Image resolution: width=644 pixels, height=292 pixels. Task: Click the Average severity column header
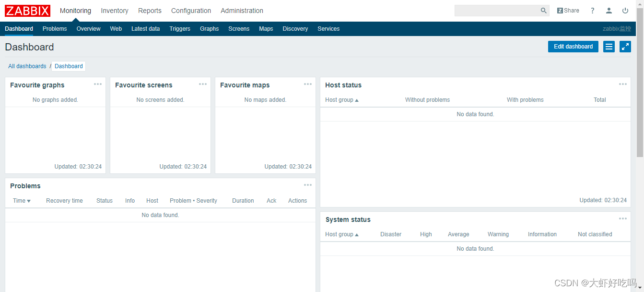(458, 234)
